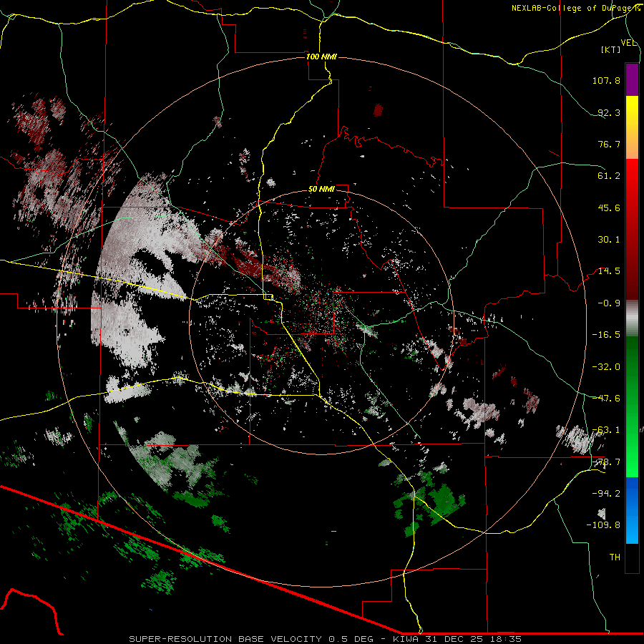The width and height of the screenshot is (644, 644).
Task: Select the -32.0 velocity scale value
Action: pos(606,367)
